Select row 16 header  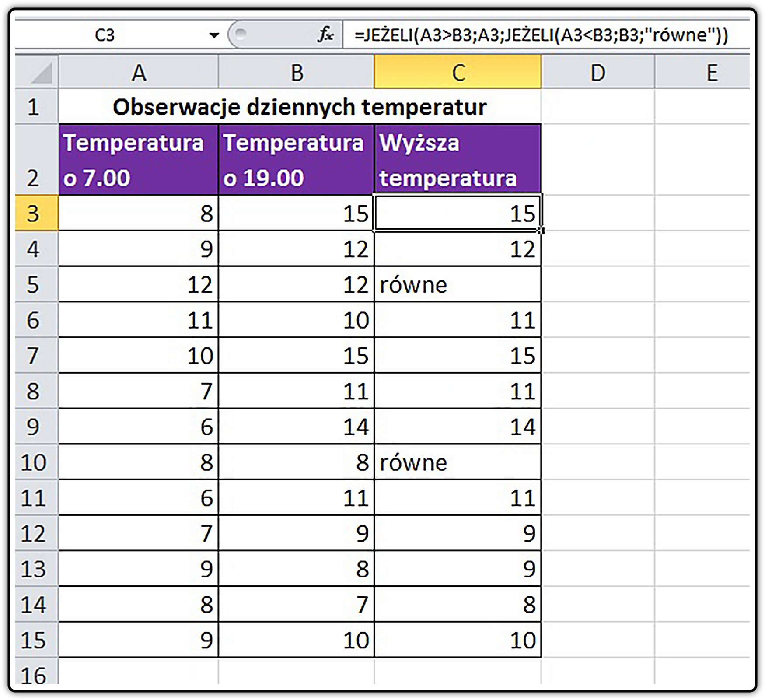click(x=37, y=671)
